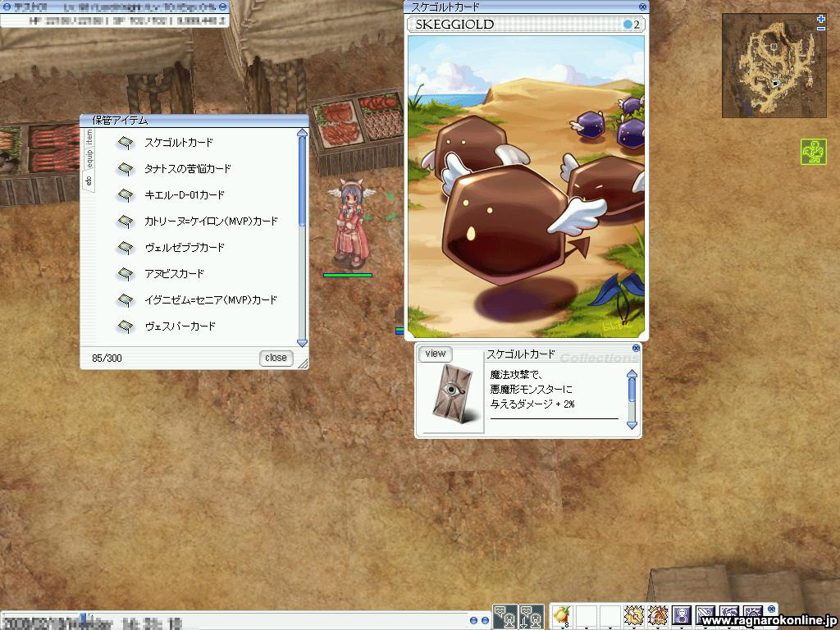Image resolution: width=840 pixels, height=630 pixels.
Task: Click the dropdown arrow under the bow skill
Action: point(658,627)
